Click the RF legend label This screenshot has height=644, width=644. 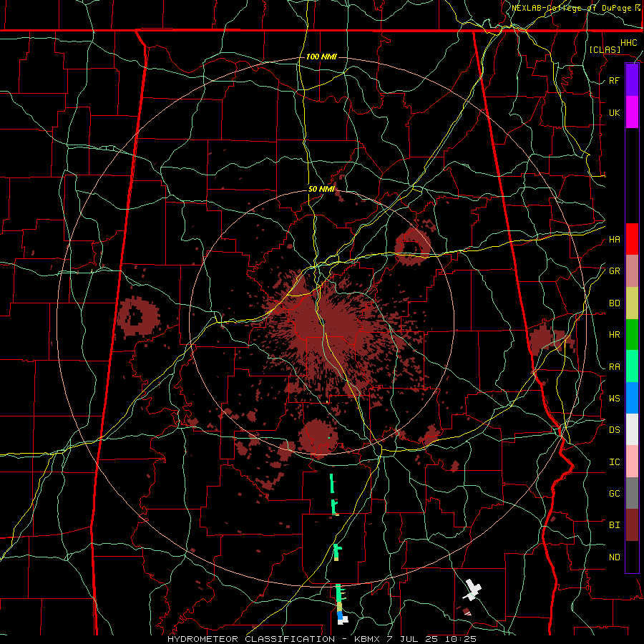614,80
